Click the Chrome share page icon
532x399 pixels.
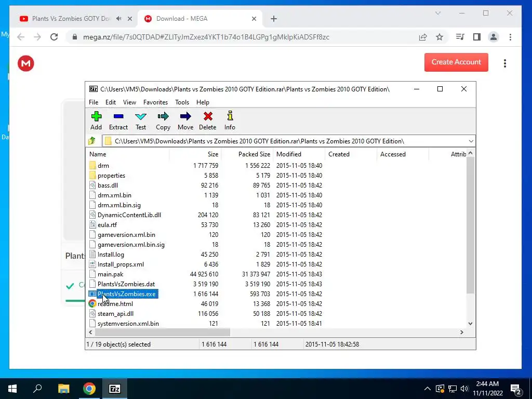(423, 37)
